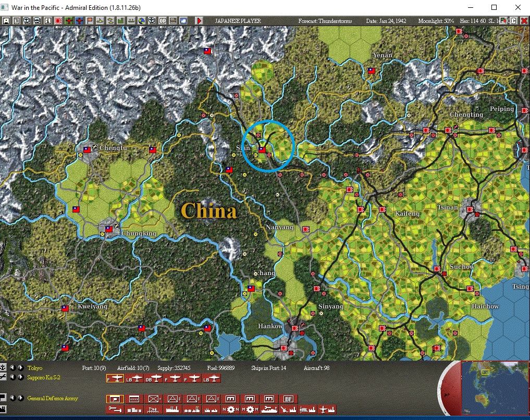This screenshot has width=530, height=420.
Task: Click the Chinese flag unit inside the blue circle
Action: coord(262,150)
